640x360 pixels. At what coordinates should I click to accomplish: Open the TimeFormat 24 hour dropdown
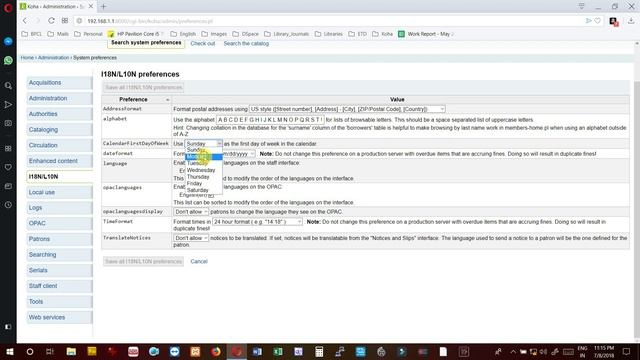coord(258,222)
